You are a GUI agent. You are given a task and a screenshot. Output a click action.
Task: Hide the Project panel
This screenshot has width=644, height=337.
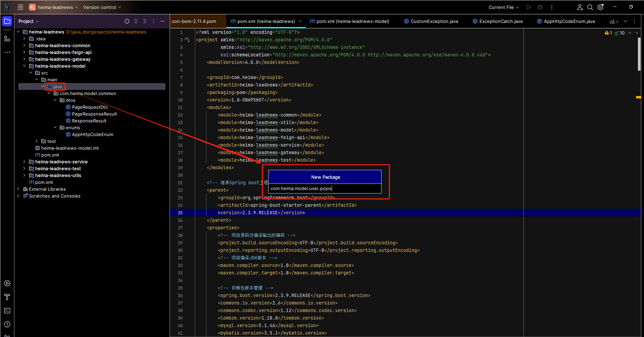(x=162, y=21)
